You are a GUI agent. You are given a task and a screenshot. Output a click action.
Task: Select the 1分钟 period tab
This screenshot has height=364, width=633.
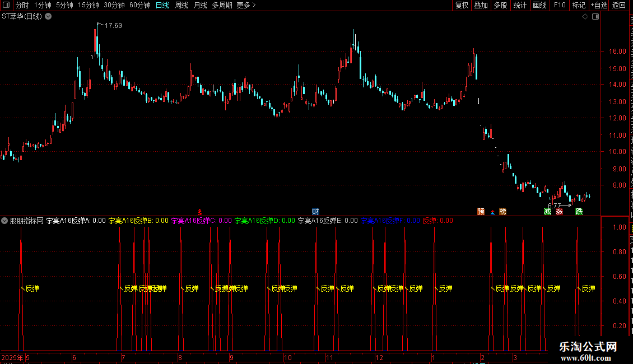43,5
